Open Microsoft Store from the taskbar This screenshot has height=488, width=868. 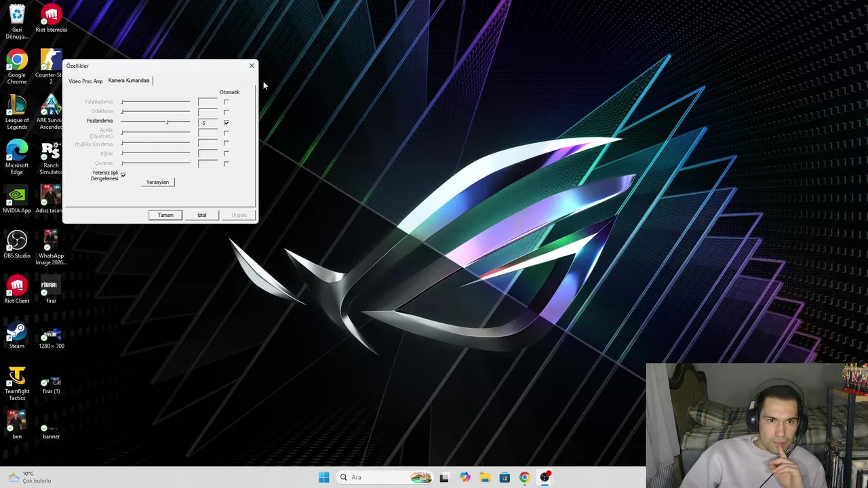tap(505, 477)
